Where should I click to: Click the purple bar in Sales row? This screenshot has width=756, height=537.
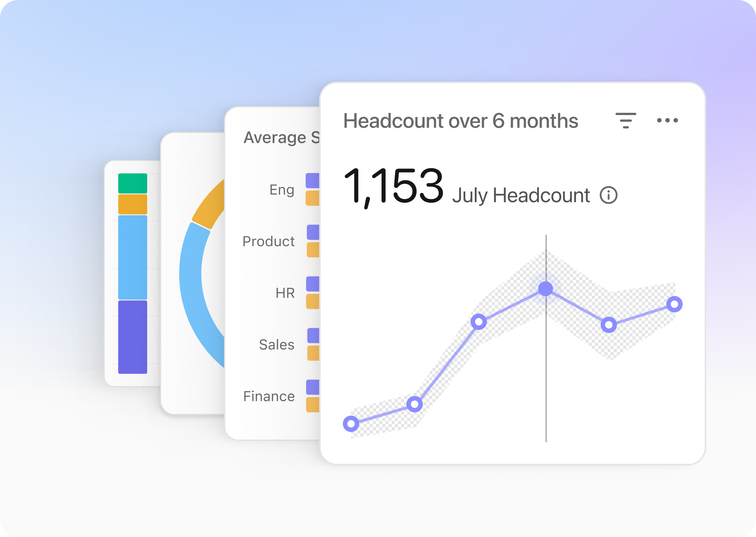click(314, 335)
